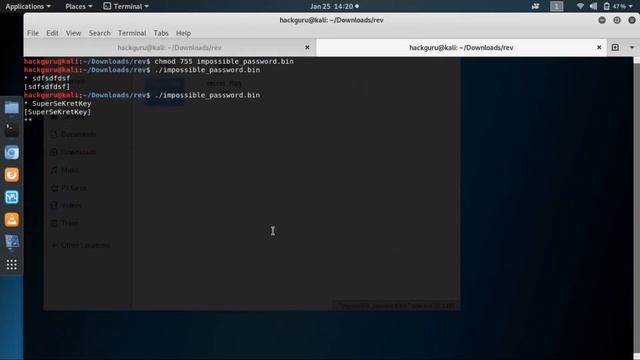Open the Help menu
Viewport: 640px width, 360px height.
(x=183, y=33)
